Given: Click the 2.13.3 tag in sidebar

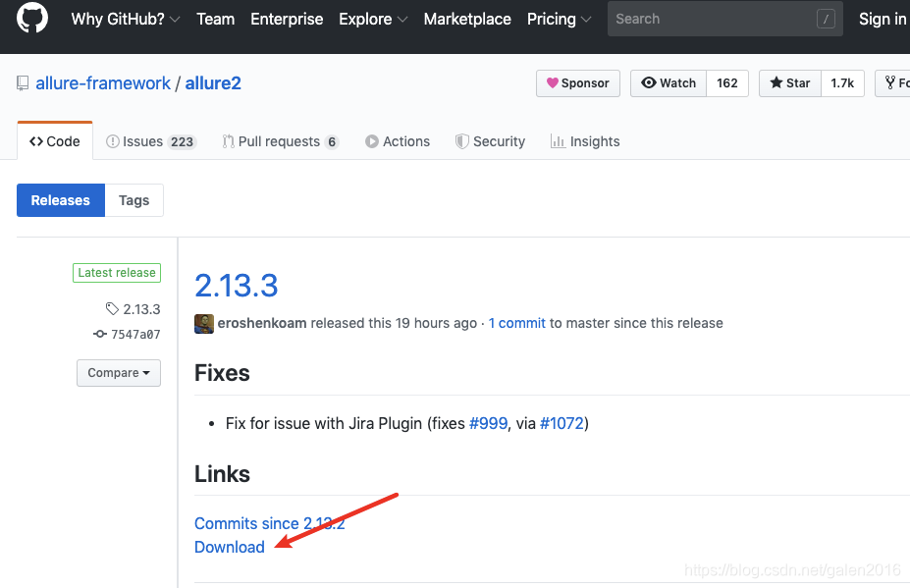Looking at the screenshot, I should click(141, 309).
